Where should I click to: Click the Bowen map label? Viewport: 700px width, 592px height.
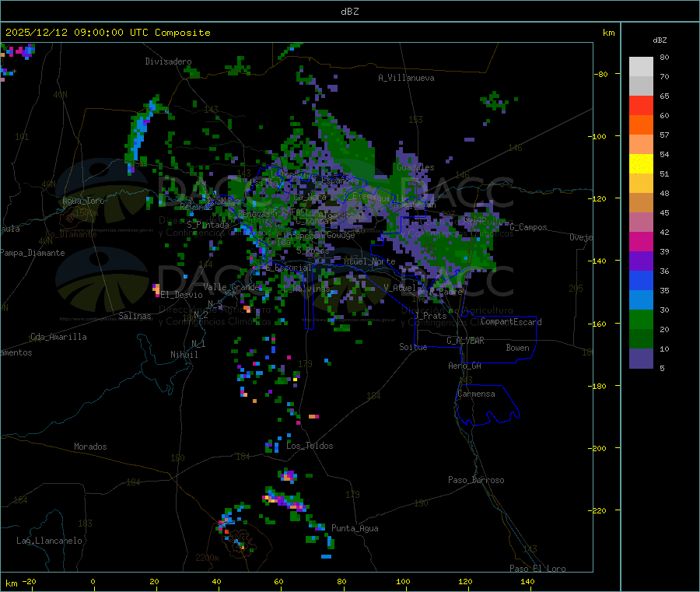click(517, 348)
